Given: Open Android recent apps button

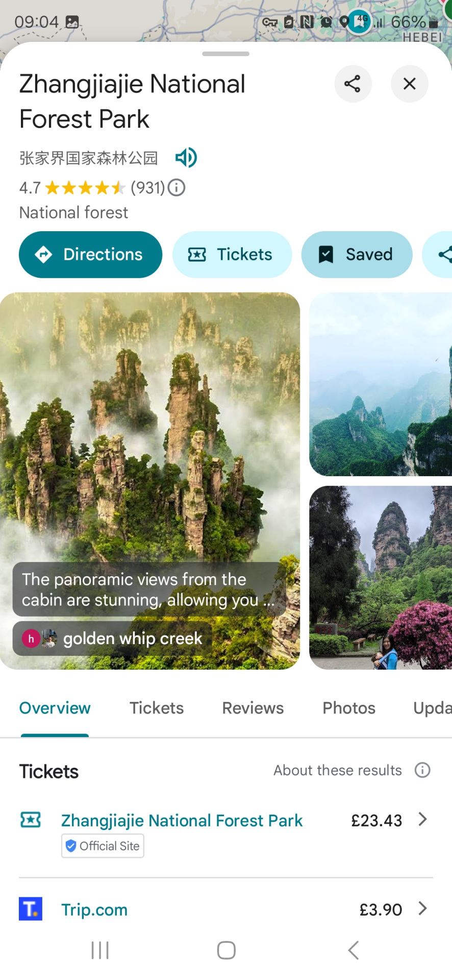Looking at the screenshot, I should point(100,950).
